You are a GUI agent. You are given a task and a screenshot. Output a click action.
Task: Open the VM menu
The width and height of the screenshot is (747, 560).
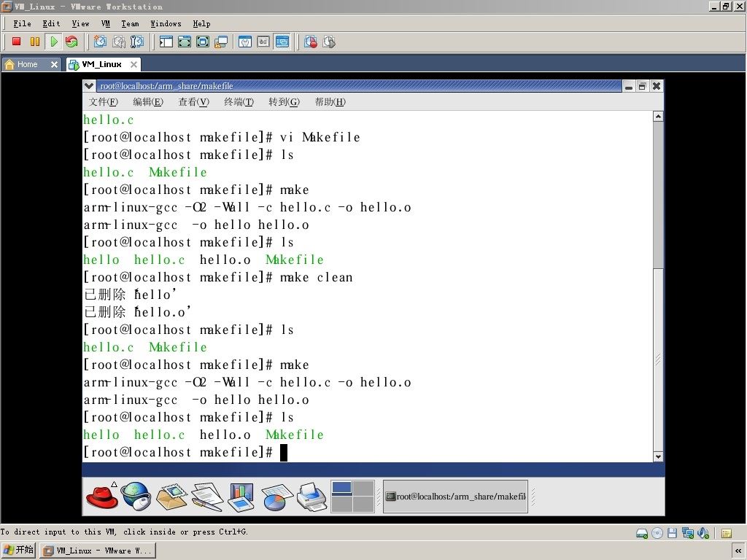106,23
